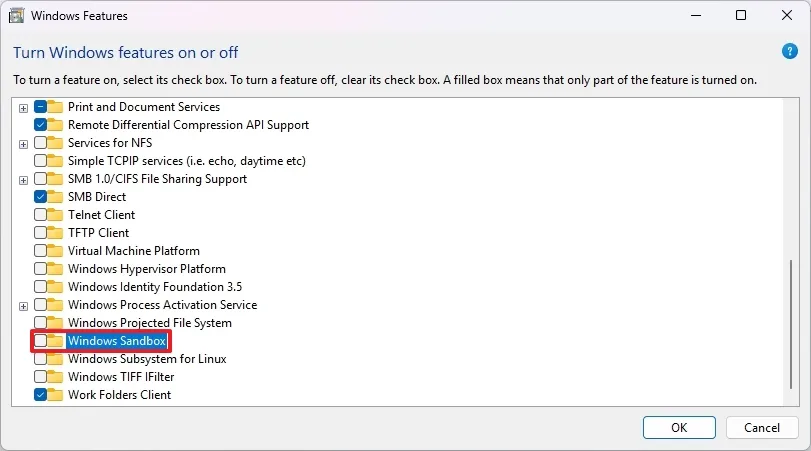Click the folder icon beside Windows Subsystem for Linux
Viewport: 811px width, 451px height.
click(55, 359)
